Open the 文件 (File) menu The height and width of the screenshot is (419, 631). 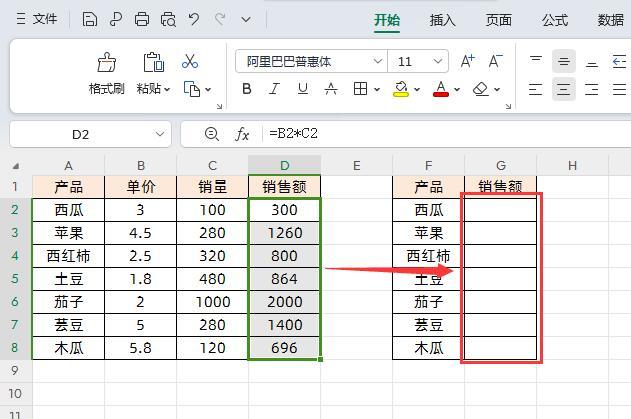(36, 19)
